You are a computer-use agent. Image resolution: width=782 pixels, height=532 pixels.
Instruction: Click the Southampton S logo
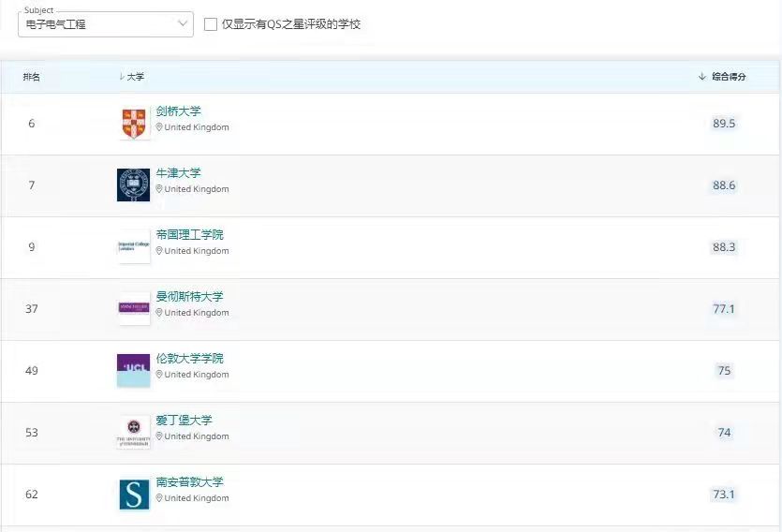click(x=134, y=495)
